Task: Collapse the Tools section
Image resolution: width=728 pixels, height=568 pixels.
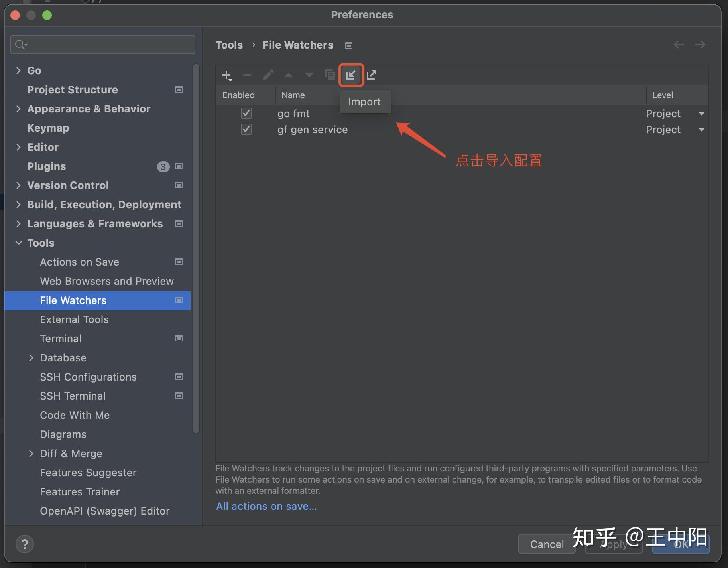Action: (x=18, y=243)
